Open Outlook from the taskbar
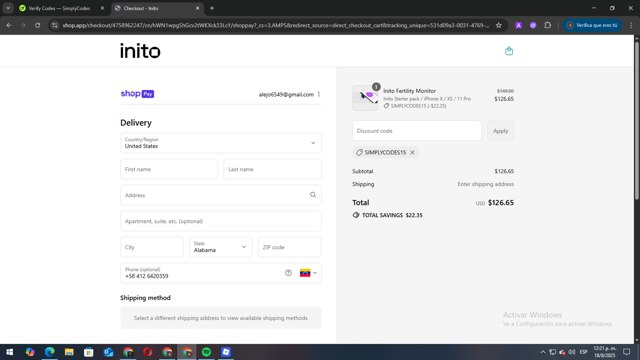This screenshot has height=360, width=640. click(108, 352)
